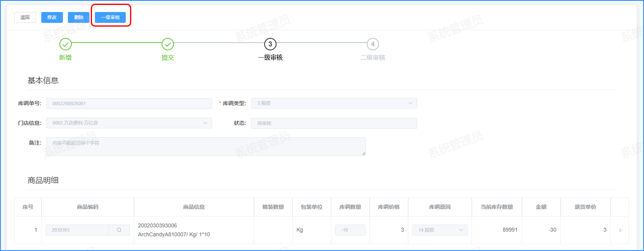The height and width of the screenshot is (251, 644).
Task: Click the 二级审核 step label
Action: [372, 58]
